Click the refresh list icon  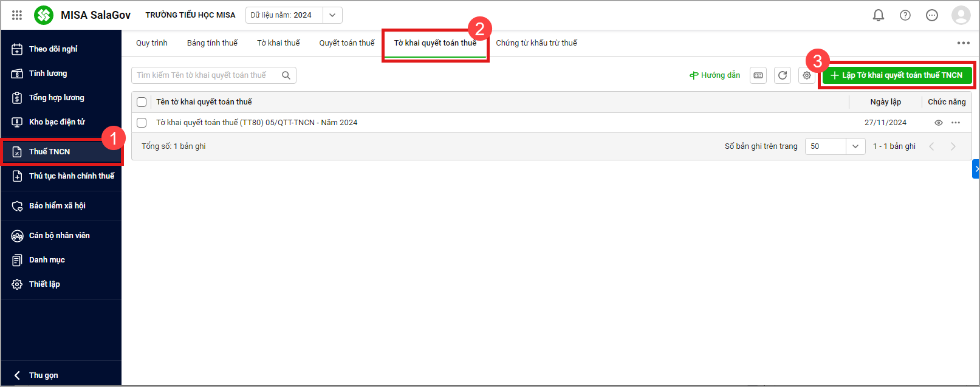tap(783, 75)
